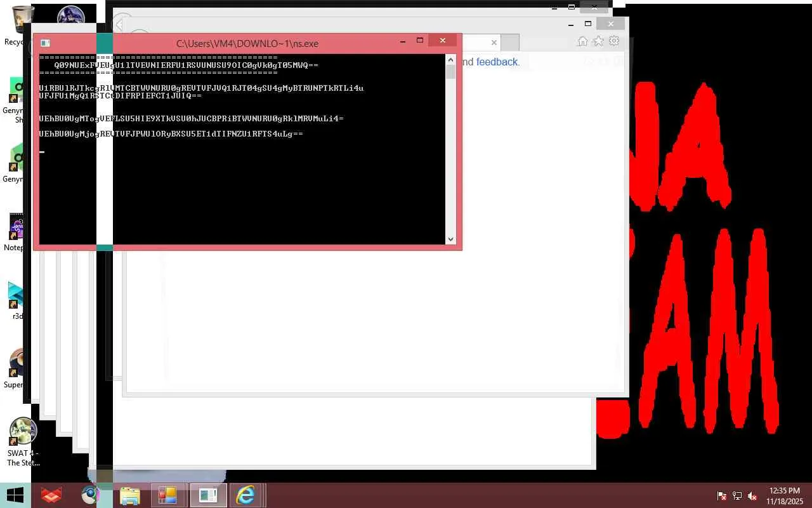
Task: Close the ns.exe console window
Action: [442, 41]
